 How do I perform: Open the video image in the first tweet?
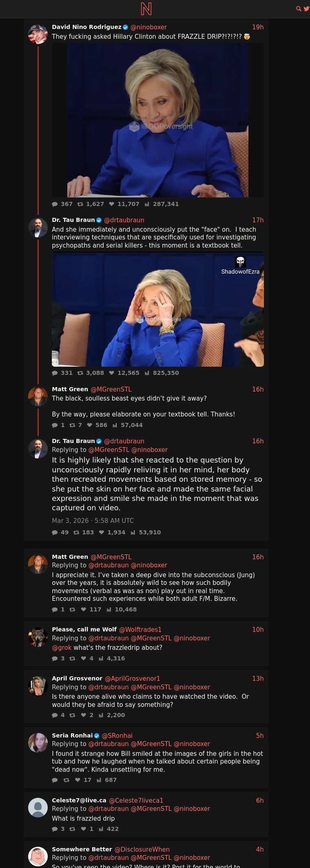point(158,120)
